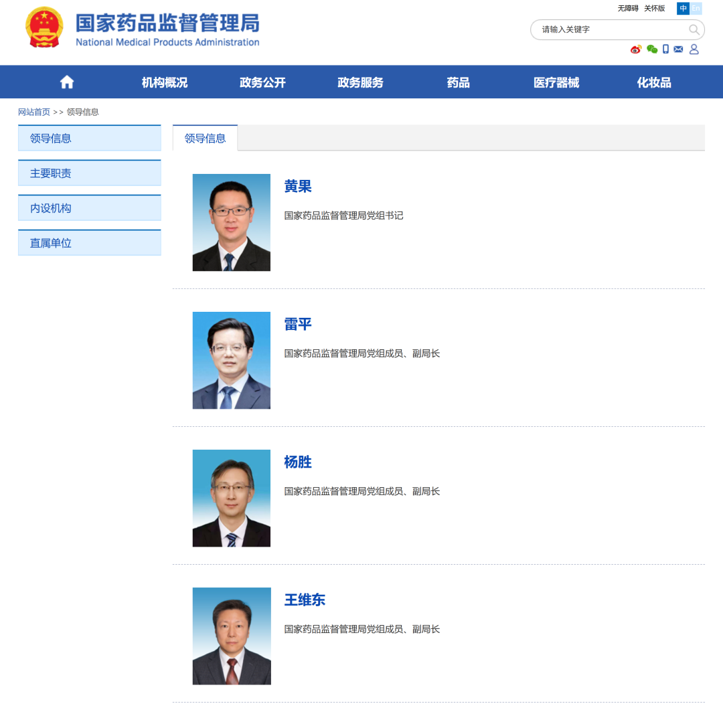The height and width of the screenshot is (728, 723).
Task: Open the user account icon
Action: (x=694, y=50)
